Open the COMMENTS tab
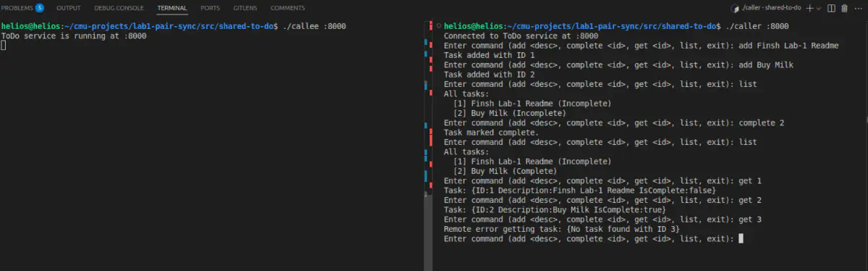 tap(287, 8)
